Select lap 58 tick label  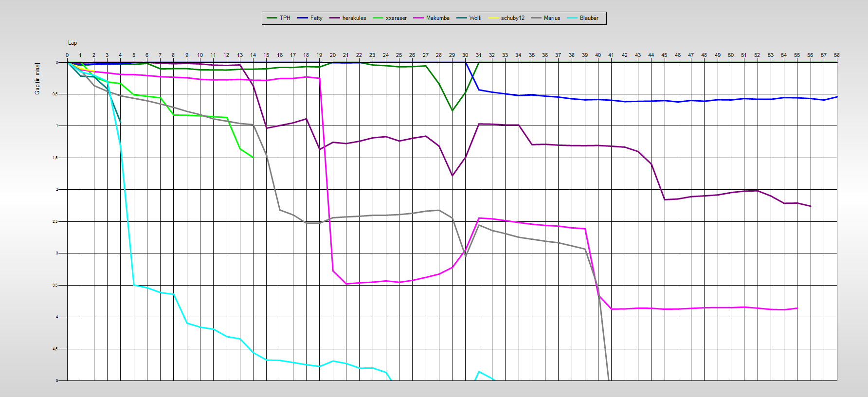pos(836,55)
